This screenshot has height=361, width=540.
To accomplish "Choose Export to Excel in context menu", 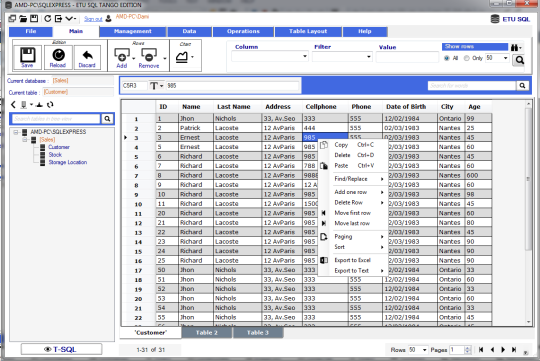I will coord(353,260).
